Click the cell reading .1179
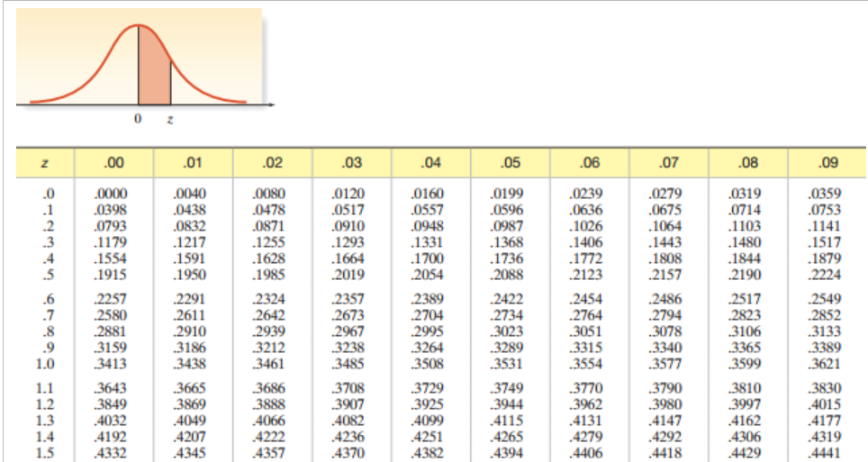This screenshot has width=868, height=462. click(111, 242)
